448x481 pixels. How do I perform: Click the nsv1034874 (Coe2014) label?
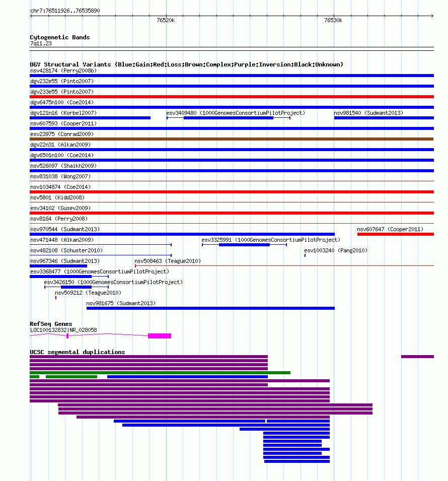(x=60, y=187)
